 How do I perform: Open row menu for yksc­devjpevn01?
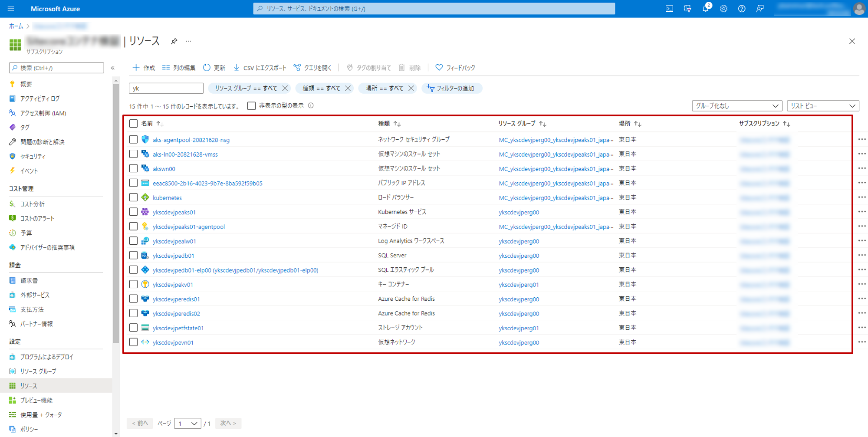click(x=861, y=342)
